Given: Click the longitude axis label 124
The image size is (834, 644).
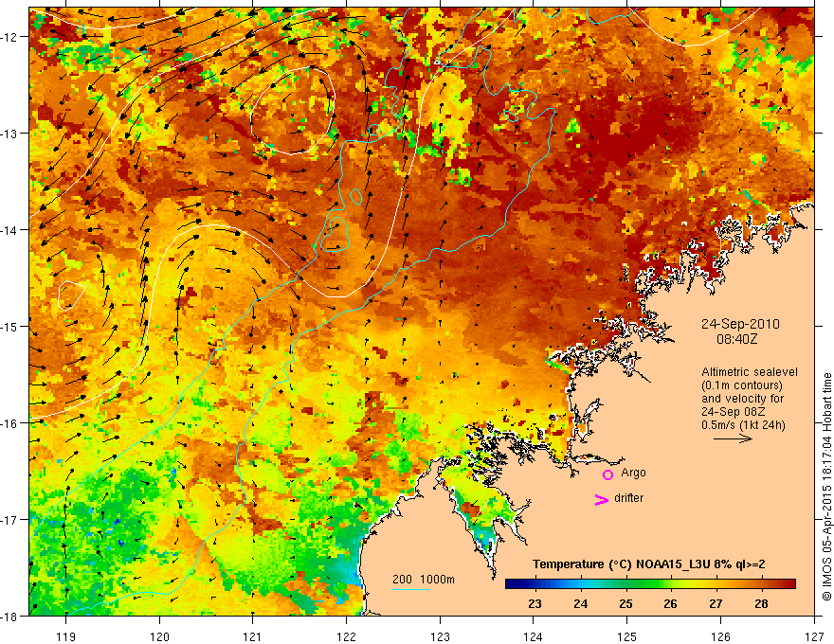Looking at the screenshot, I should (534, 636).
